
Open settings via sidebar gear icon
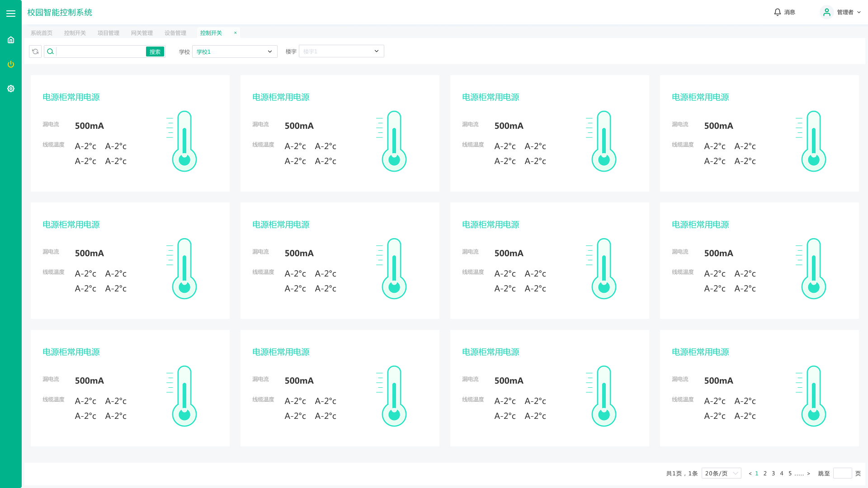[x=11, y=89]
